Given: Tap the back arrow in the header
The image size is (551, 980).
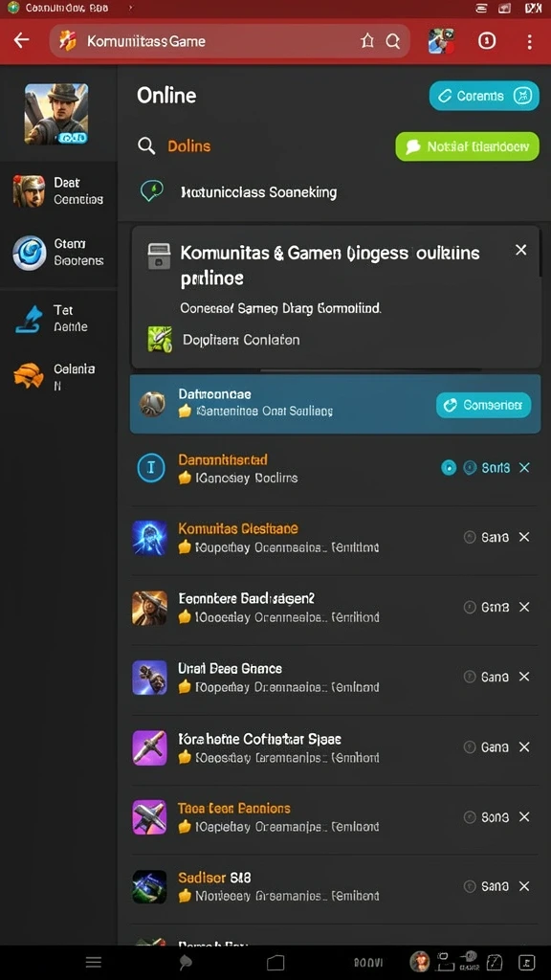Looking at the screenshot, I should pyautogui.click(x=22, y=40).
